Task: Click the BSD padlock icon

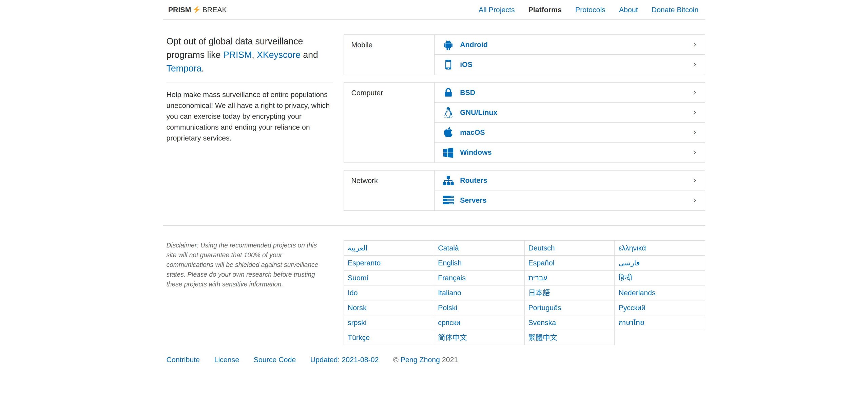Action: [x=448, y=93]
